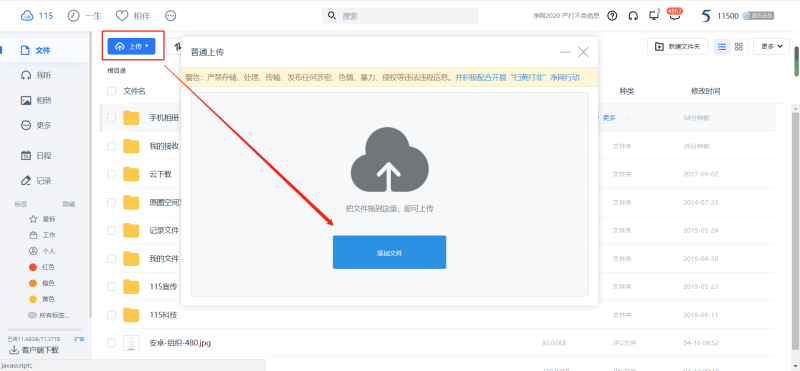Tick the checkbox for 记录文件
The height and width of the screenshot is (371, 800).
(111, 231)
